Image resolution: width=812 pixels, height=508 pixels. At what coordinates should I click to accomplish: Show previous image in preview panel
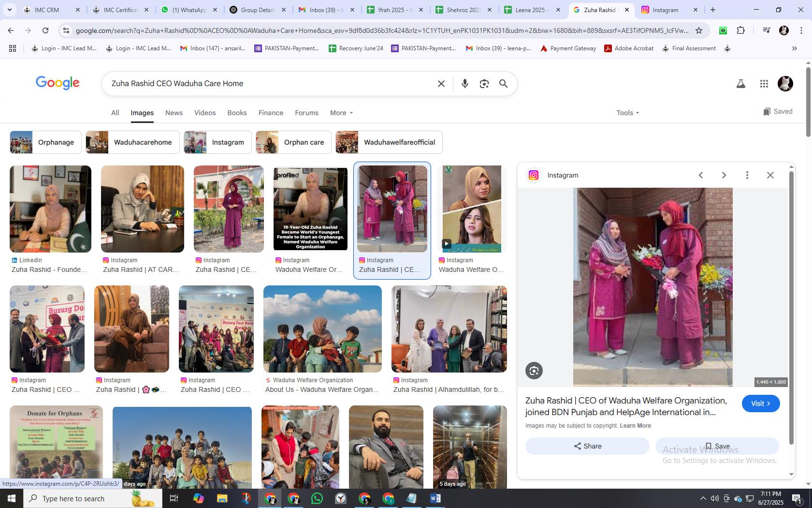tap(700, 175)
